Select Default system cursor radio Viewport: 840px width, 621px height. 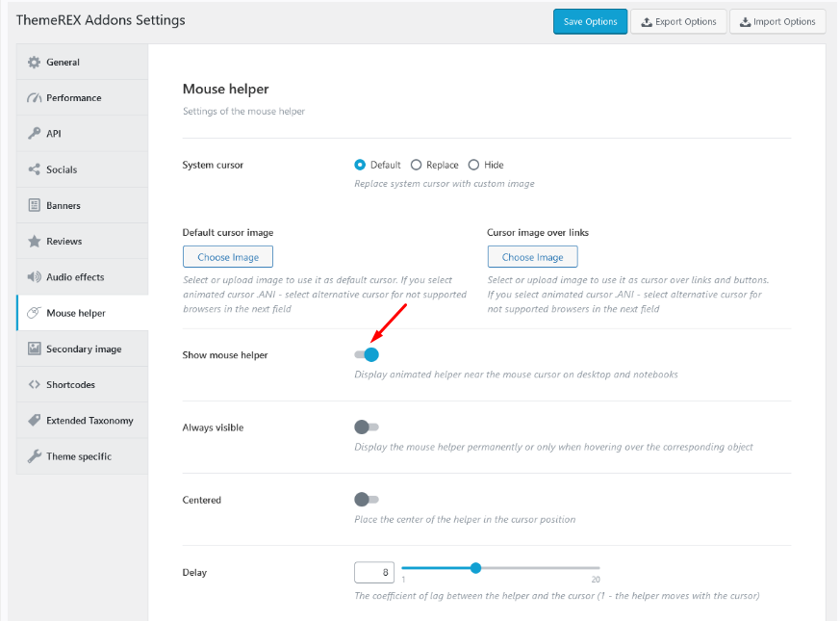tap(360, 165)
